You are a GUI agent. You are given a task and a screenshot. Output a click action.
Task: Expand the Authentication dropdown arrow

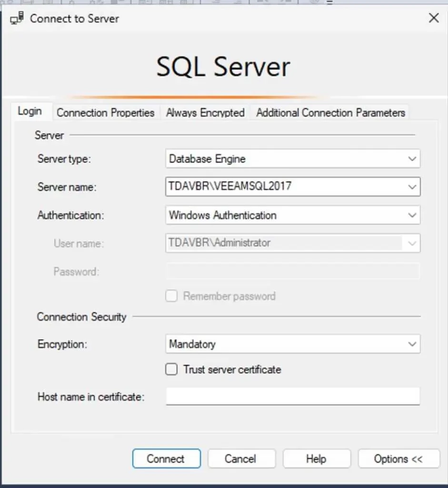point(412,215)
